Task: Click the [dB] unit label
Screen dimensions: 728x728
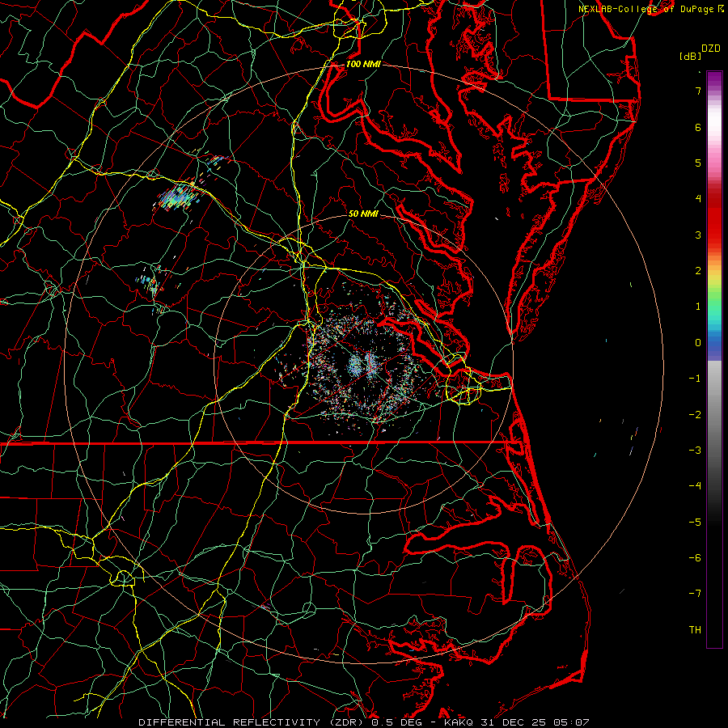Action: point(691,56)
